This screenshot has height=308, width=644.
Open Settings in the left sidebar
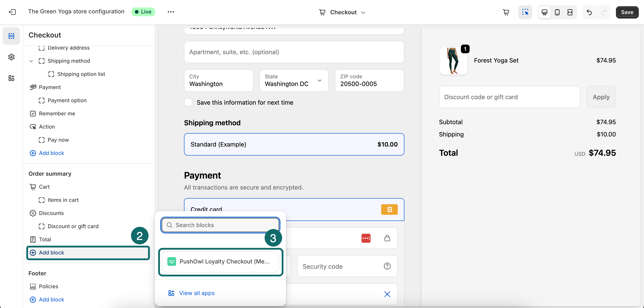[11, 57]
